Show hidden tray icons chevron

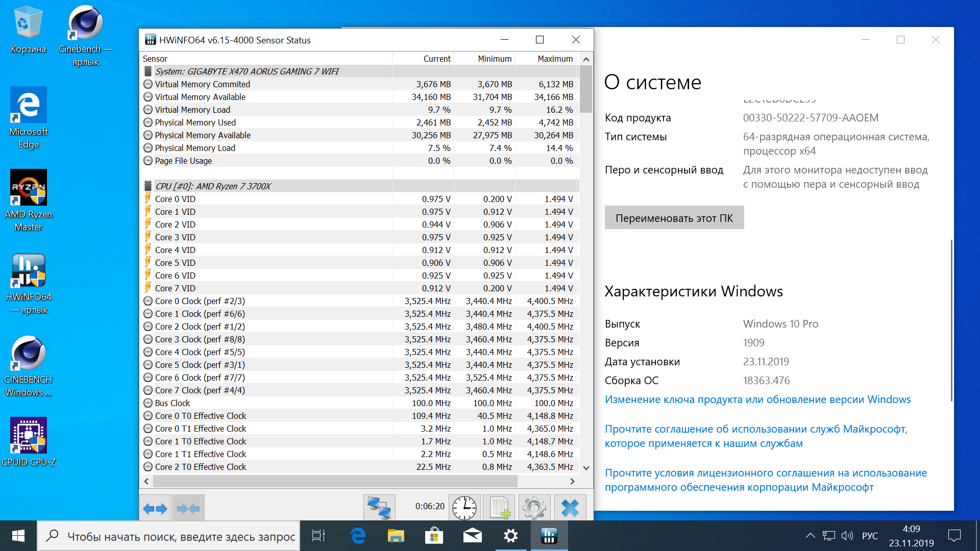pos(810,536)
